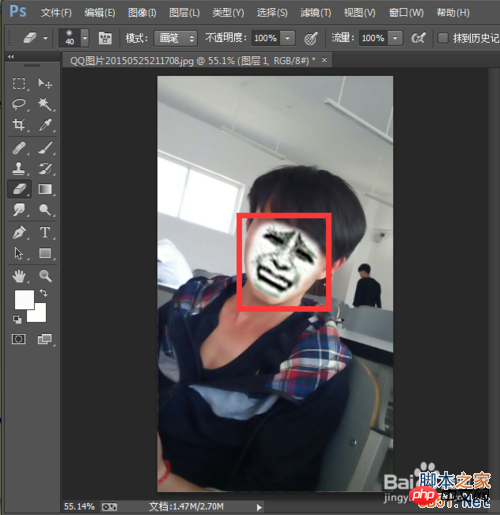Screen dimensions: 500x515
Task: Expand the opacity slider dropdown
Action: click(x=288, y=38)
